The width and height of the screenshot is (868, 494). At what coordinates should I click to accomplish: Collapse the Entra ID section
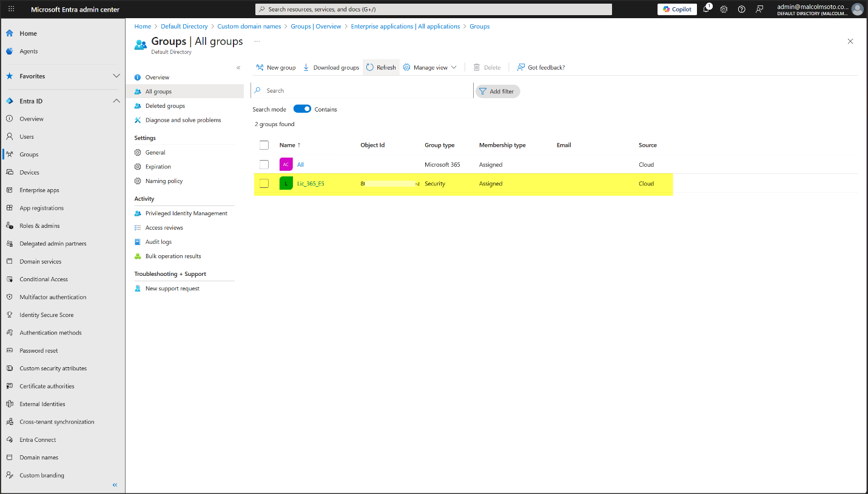pos(116,101)
